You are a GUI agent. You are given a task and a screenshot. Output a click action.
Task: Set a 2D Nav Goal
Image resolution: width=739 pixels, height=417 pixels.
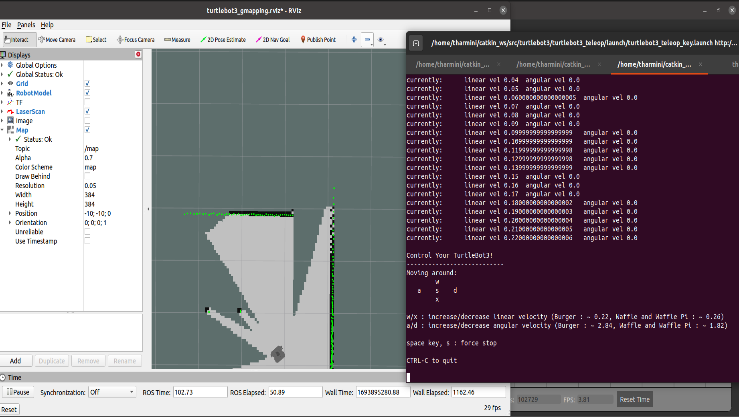click(273, 40)
